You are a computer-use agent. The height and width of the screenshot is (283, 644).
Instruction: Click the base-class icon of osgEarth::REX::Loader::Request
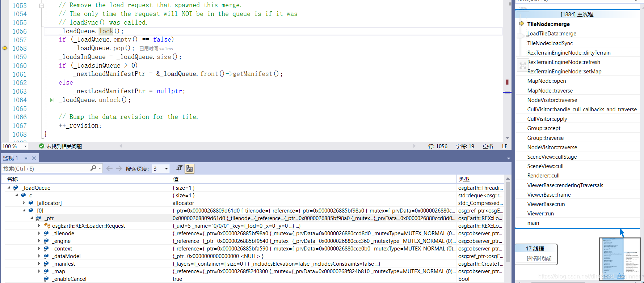(47, 226)
